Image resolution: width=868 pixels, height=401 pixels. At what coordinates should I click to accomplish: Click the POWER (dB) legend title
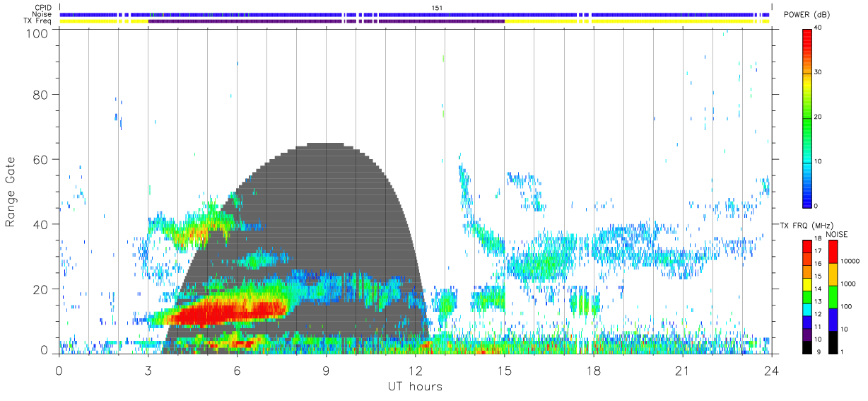point(807,15)
